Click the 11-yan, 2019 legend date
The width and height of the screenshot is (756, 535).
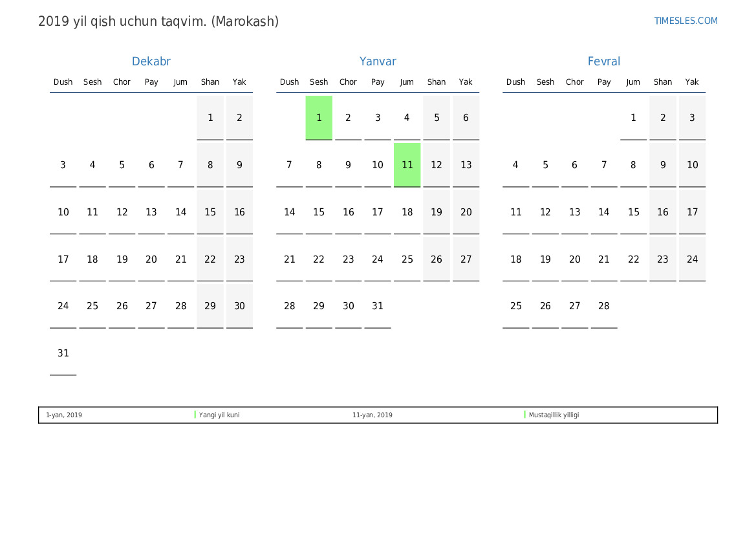(x=373, y=415)
